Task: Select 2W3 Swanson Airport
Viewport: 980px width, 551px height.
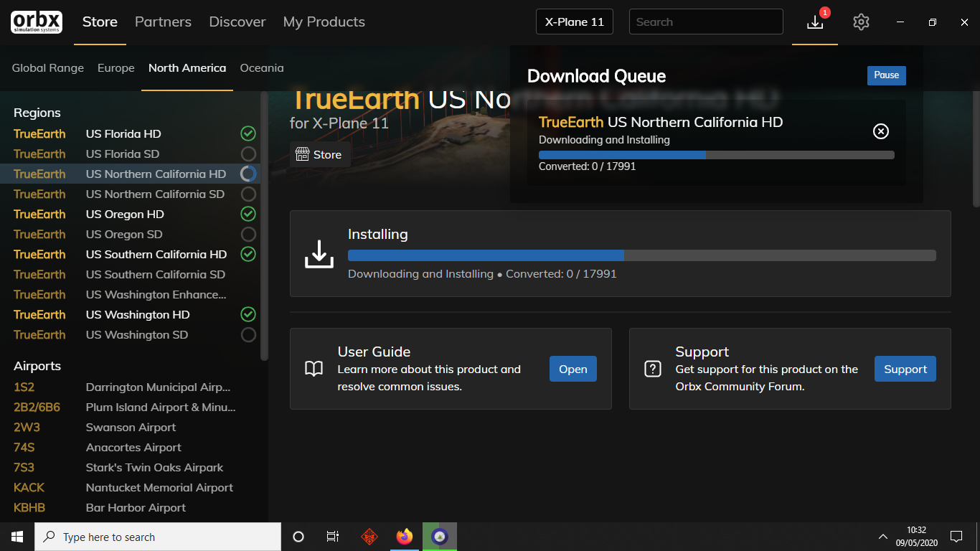Action: tap(129, 427)
